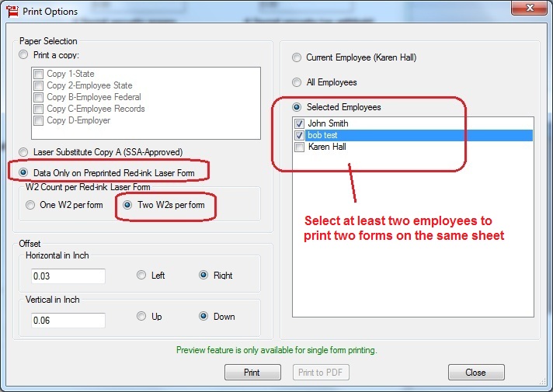Check the Karen Hall checkbox

pos(300,147)
